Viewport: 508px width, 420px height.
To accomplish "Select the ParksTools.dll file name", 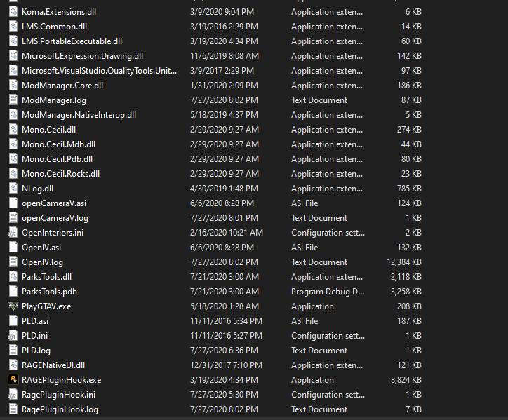I will click(x=46, y=277).
